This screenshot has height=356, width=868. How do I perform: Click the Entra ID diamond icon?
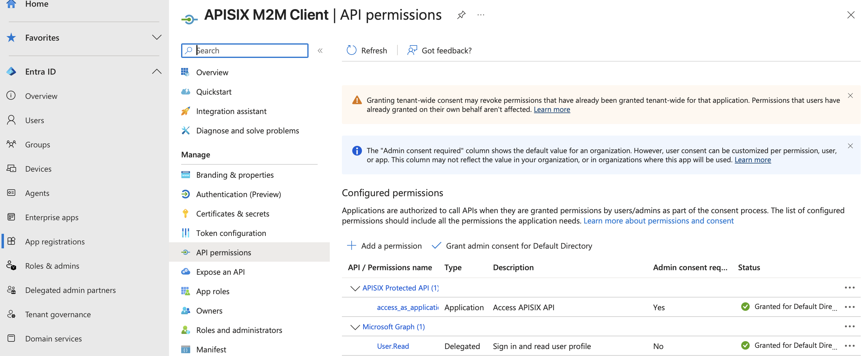point(11,71)
